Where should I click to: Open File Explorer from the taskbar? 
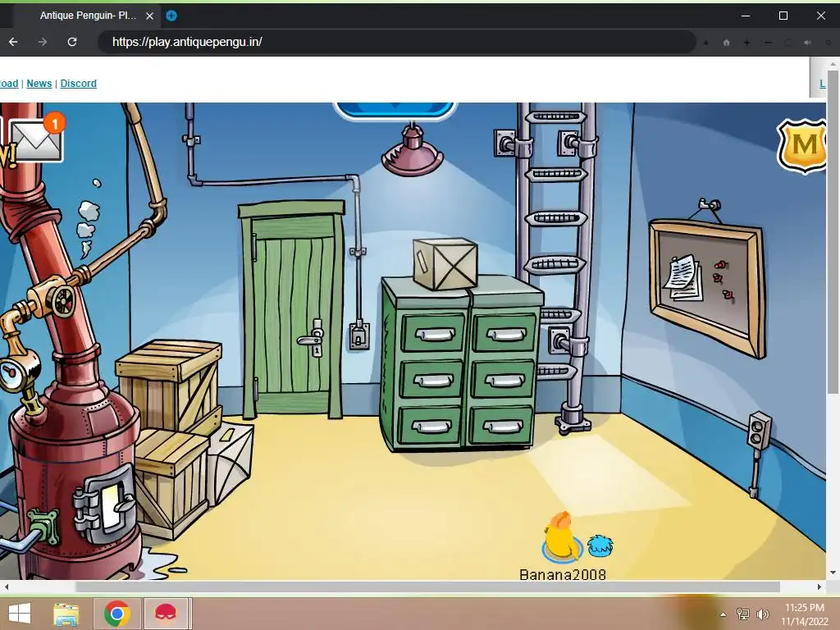click(66, 614)
